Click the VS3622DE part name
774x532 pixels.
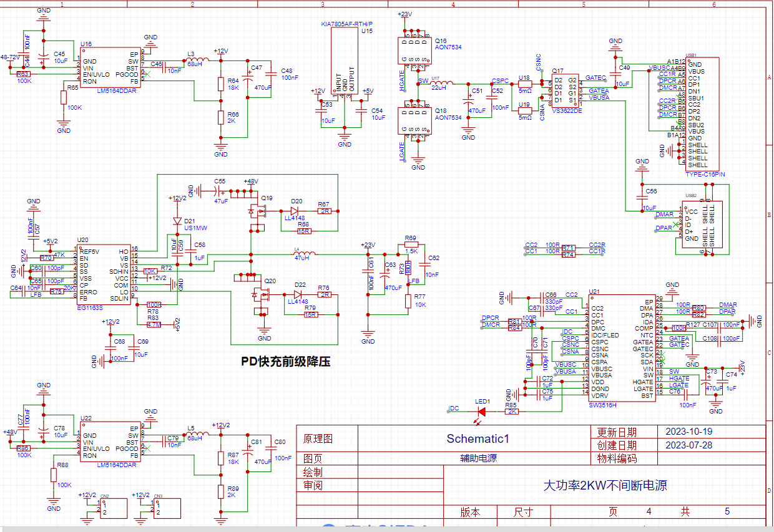coord(567,110)
